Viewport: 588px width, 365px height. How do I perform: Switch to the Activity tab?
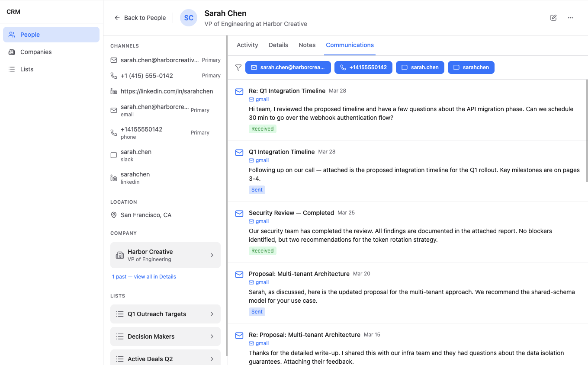coord(247,45)
